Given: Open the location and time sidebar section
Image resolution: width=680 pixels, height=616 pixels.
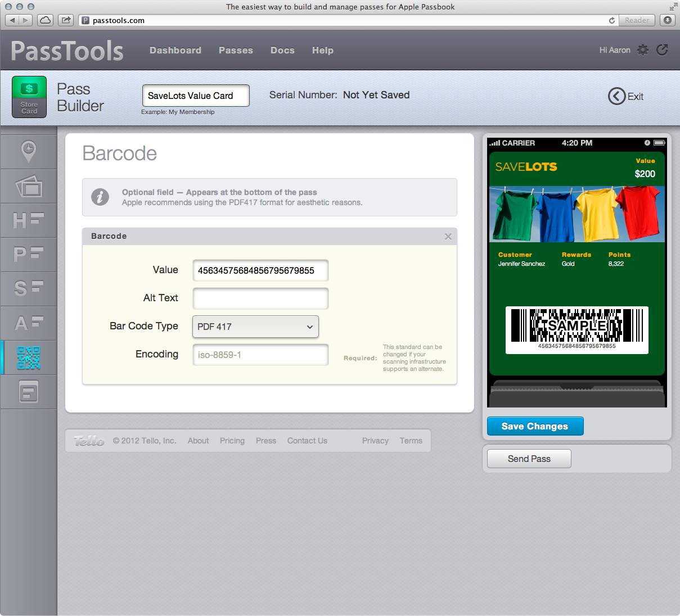Looking at the screenshot, I should click(x=29, y=152).
